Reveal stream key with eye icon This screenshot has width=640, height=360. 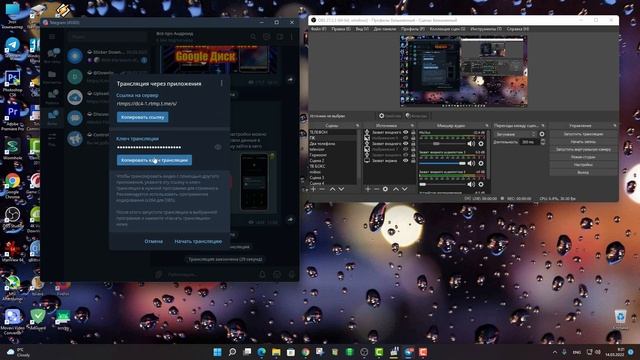[218, 147]
